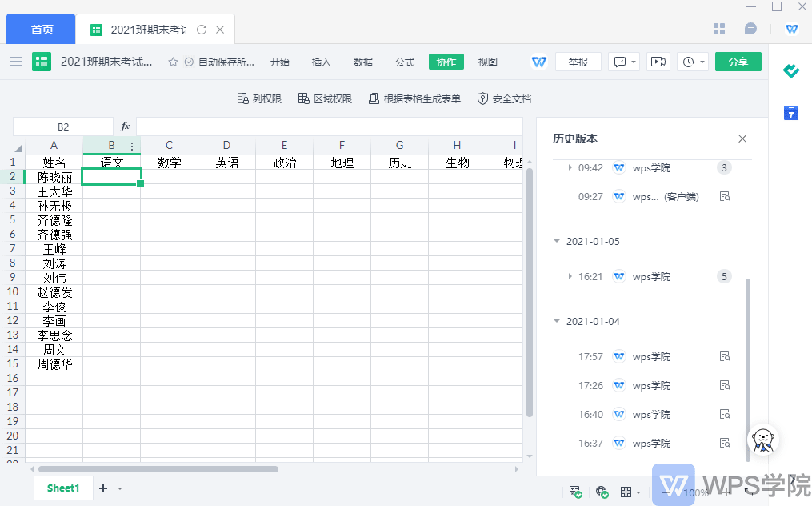Click the WPS account icon in title bar

pos(791,29)
